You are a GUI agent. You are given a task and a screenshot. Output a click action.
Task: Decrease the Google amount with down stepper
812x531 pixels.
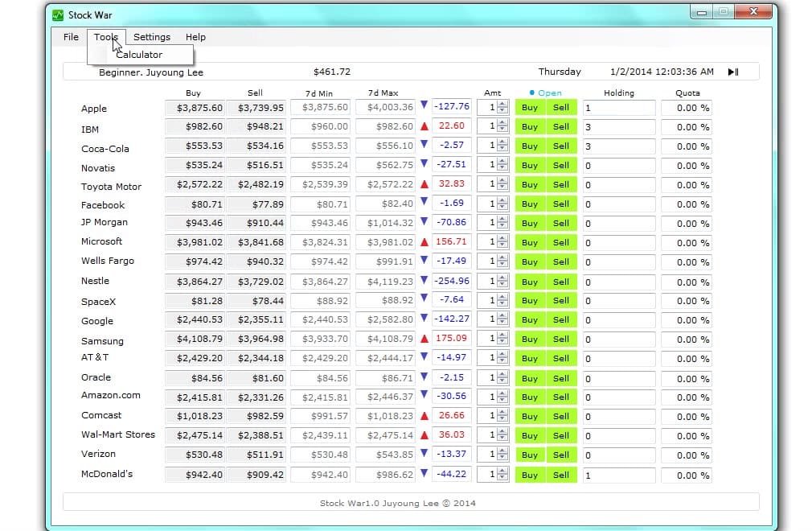pos(502,323)
